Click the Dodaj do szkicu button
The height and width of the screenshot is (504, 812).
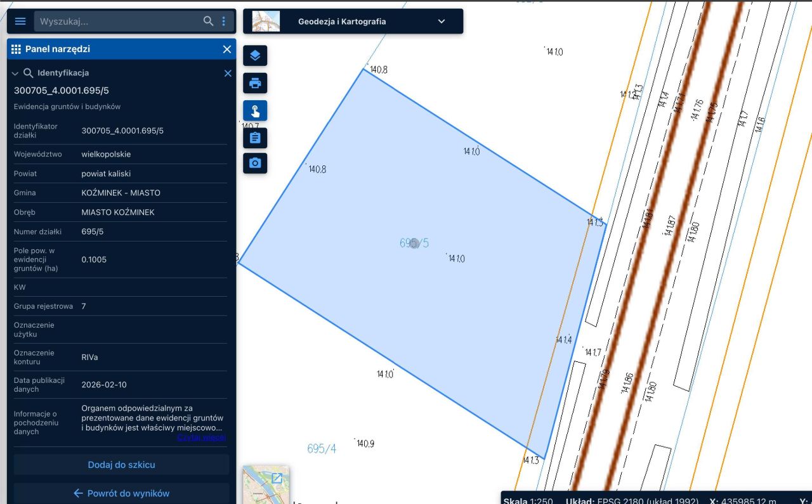coord(121,465)
